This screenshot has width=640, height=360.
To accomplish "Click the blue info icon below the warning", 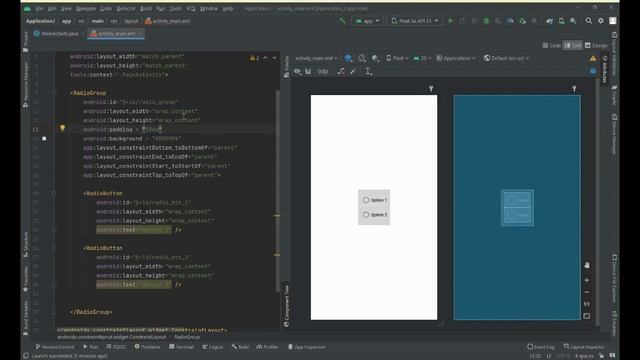I will click(593, 71).
